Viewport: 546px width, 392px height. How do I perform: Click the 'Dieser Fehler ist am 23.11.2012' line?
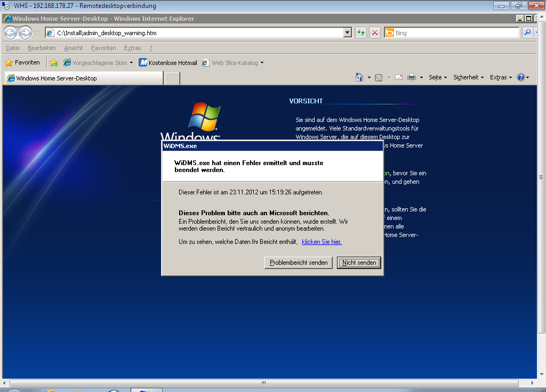[x=251, y=192]
